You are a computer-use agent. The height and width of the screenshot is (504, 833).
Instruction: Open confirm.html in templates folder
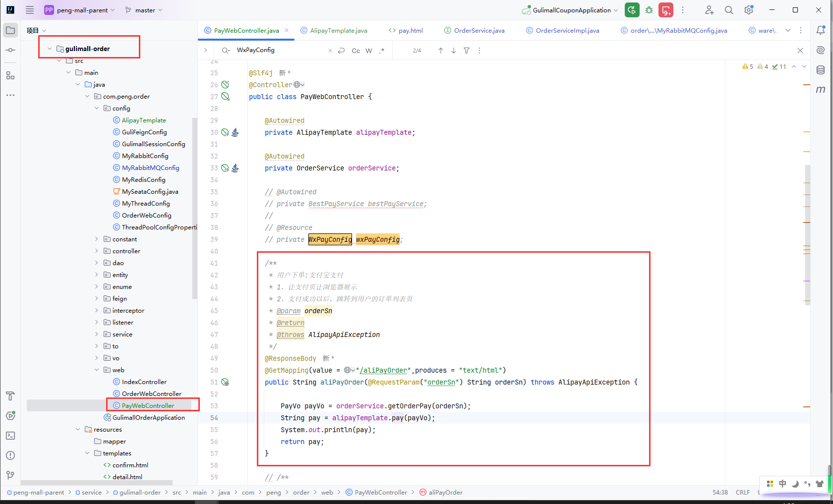(130, 465)
